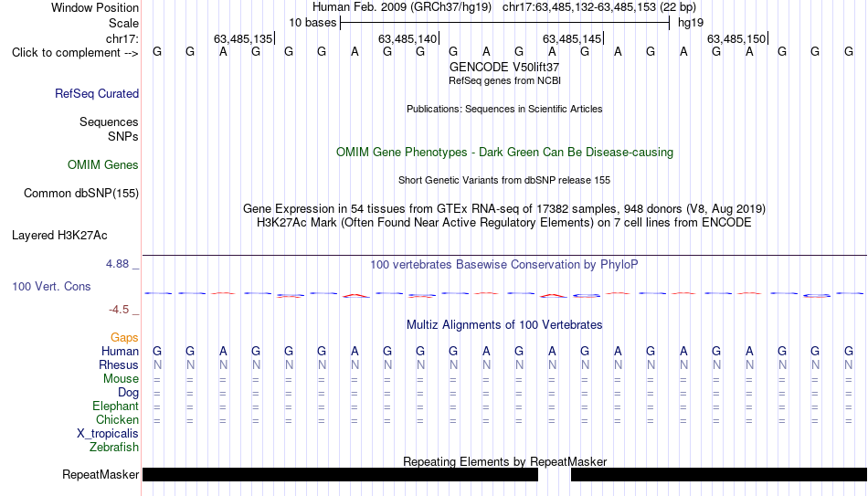This screenshot has width=868, height=496.
Task: Open the Common dbSNP(155) track label
Action: click(81, 194)
